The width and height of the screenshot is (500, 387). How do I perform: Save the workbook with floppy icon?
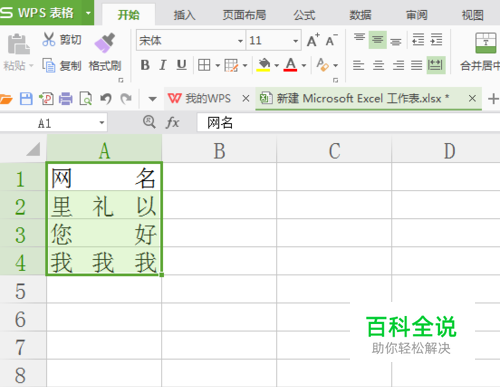pos(26,99)
